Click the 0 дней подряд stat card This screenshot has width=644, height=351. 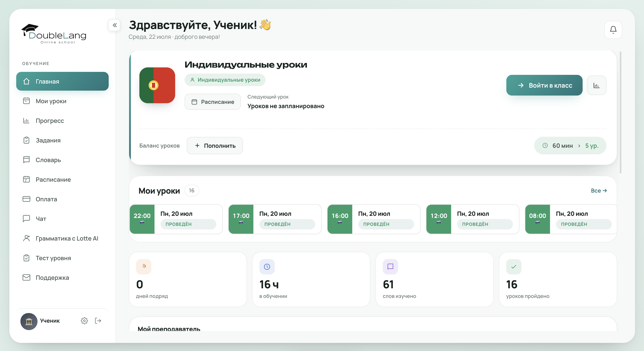pos(188,279)
